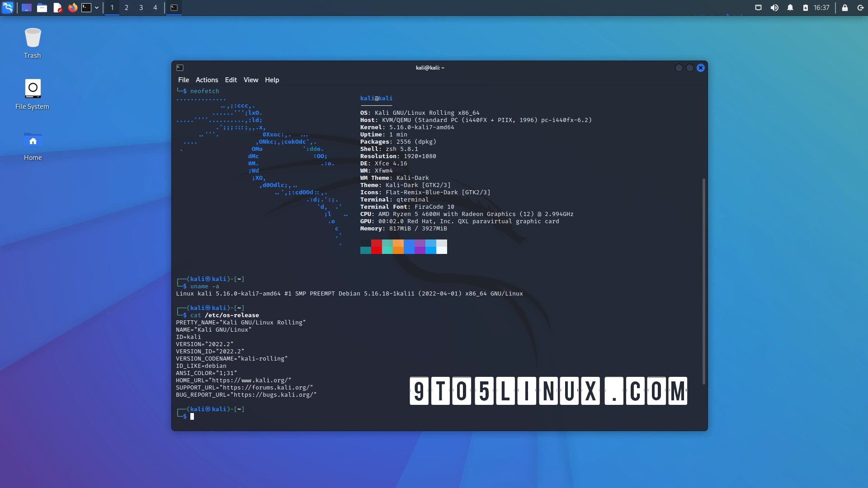Image resolution: width=868 pixels, height=488 pixels.
Task: Open the View menu in qterminal
Action: [250, 80]
